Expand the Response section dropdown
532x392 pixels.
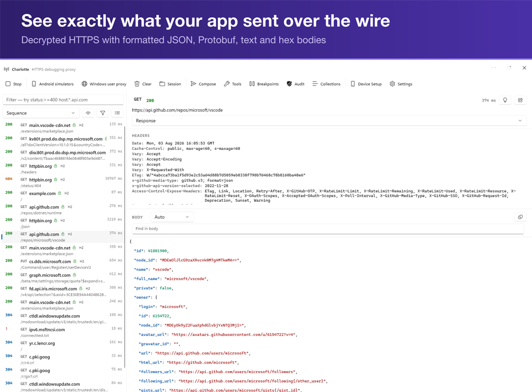329,121
